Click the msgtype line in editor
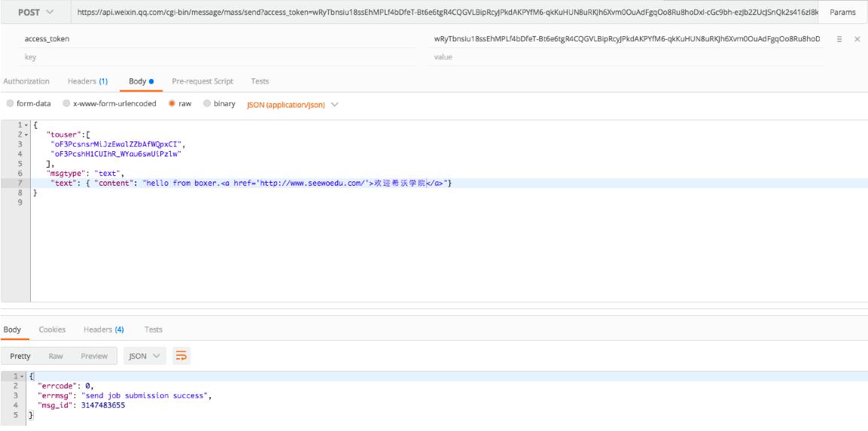 coord(87,173)
